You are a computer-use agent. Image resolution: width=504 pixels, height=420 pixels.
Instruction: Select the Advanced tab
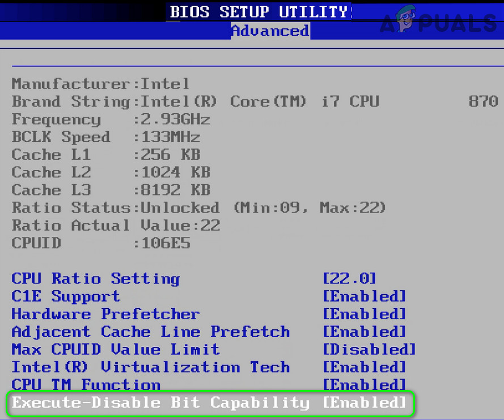(x=270, y=31)
